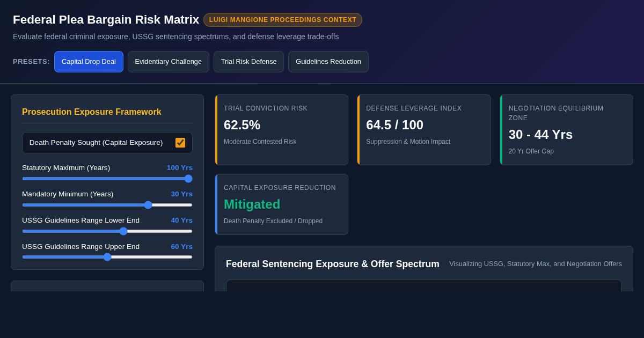Screen dimensions: 644x338
Task: Click the Negotiation Equilibrium Zone card
Action: (x=567, y=130)
